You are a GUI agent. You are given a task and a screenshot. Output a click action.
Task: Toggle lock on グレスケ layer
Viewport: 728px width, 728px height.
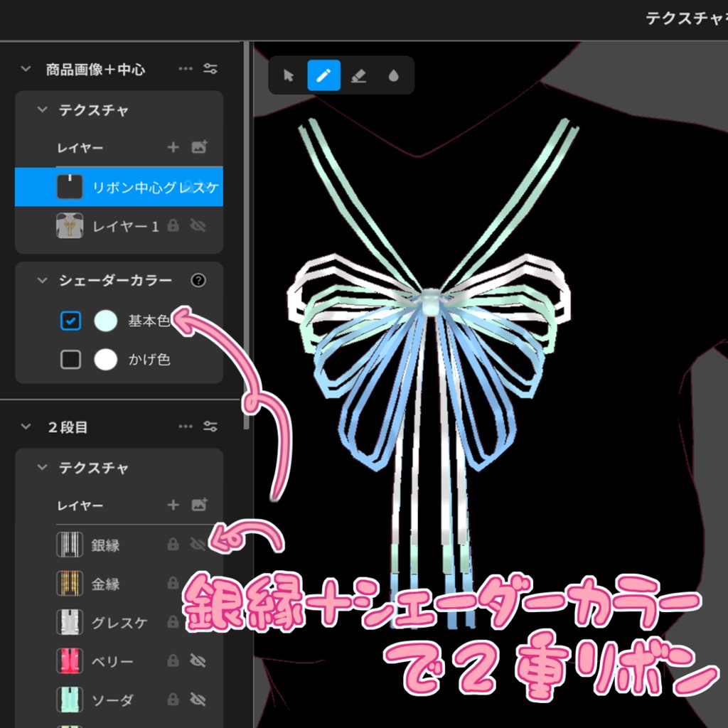[x=173, y=621]
